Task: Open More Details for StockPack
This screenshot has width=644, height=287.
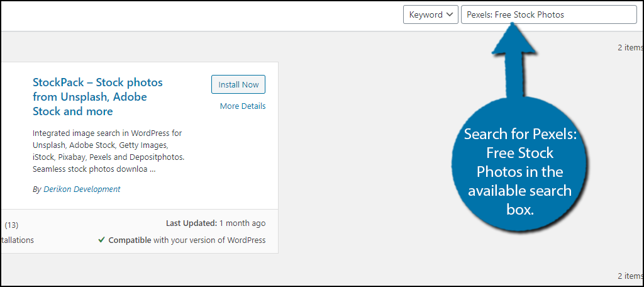Action: (x=243, y=106)
